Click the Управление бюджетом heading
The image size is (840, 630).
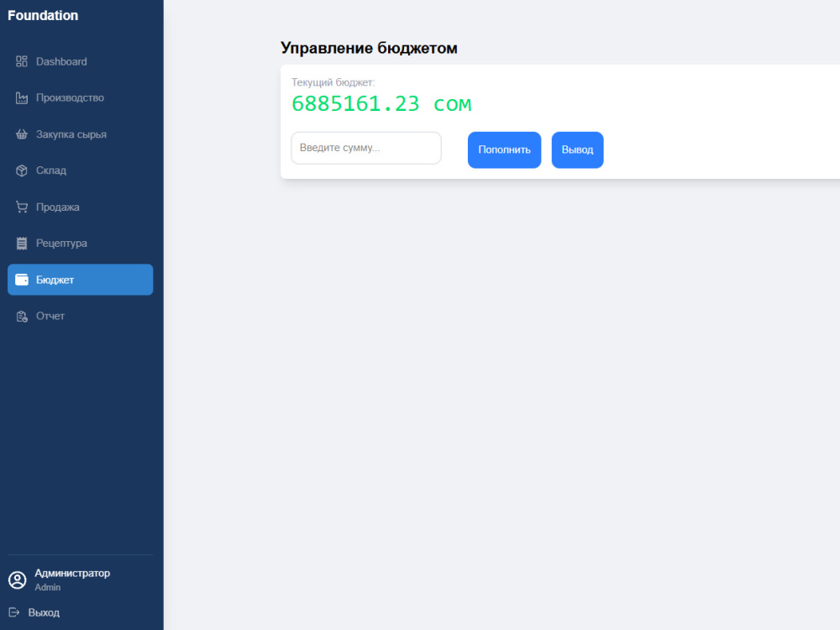369,48
